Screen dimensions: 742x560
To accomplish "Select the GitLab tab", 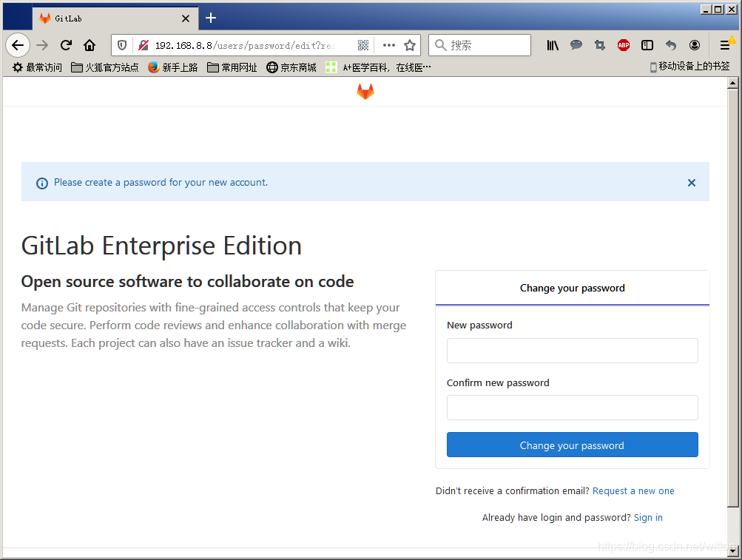I will (115, 18).
